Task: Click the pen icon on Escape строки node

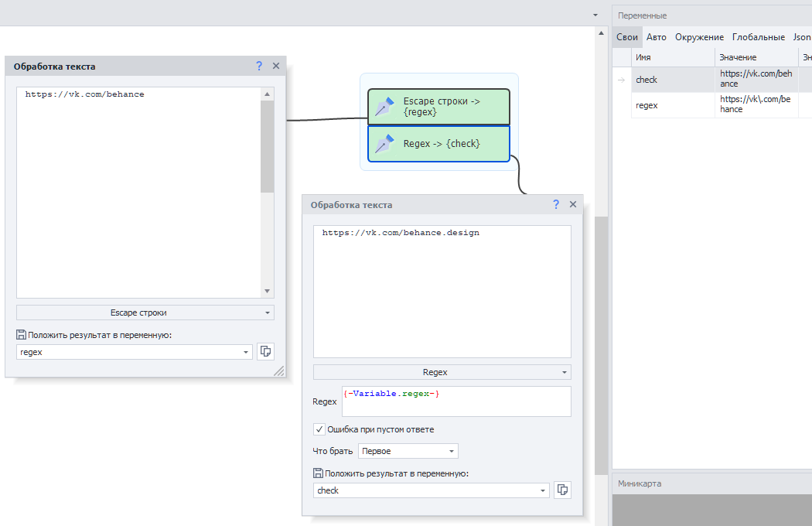Action: tap(384, 107)
